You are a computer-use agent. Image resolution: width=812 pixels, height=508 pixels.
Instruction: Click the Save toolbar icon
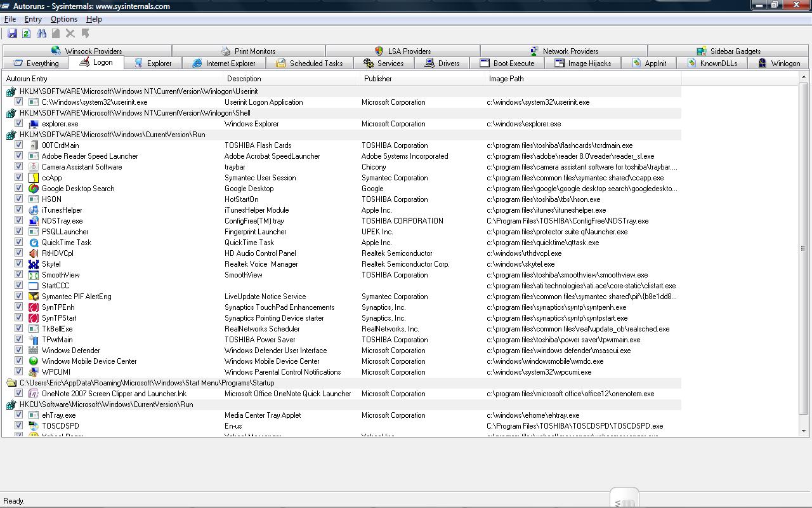tap(12, 34)
